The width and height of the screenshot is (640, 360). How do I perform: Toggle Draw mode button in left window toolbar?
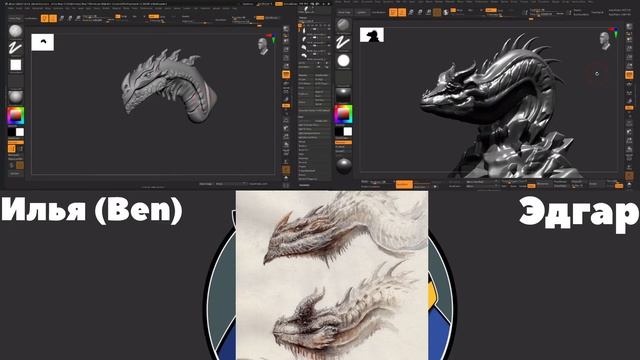pos(53,18)
